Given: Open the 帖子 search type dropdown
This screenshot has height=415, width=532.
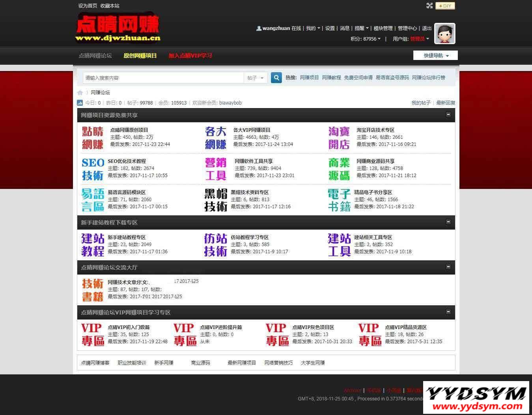Looking at the screenshot, I should click(256, 78).
